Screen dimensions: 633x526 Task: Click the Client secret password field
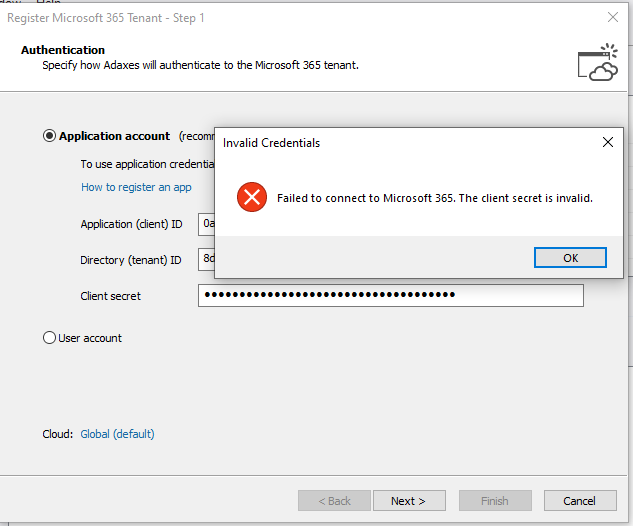click(391, 295)
